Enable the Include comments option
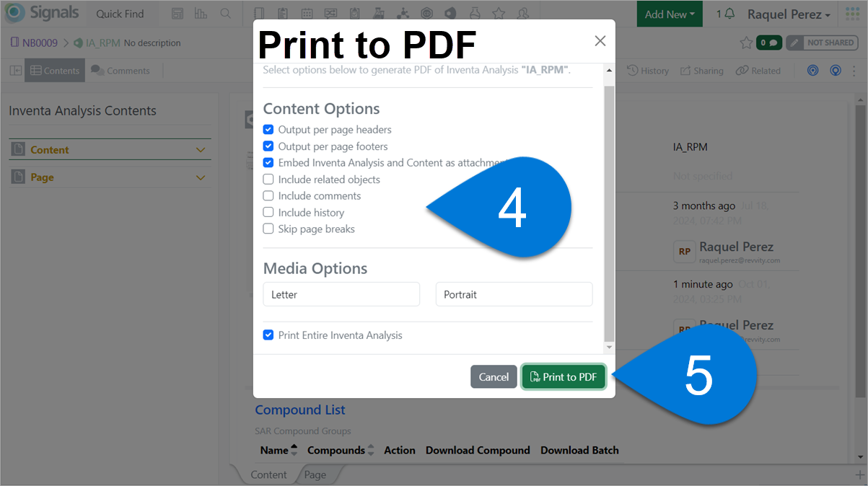This screenshot has height=486, width=868. point(268,195)
